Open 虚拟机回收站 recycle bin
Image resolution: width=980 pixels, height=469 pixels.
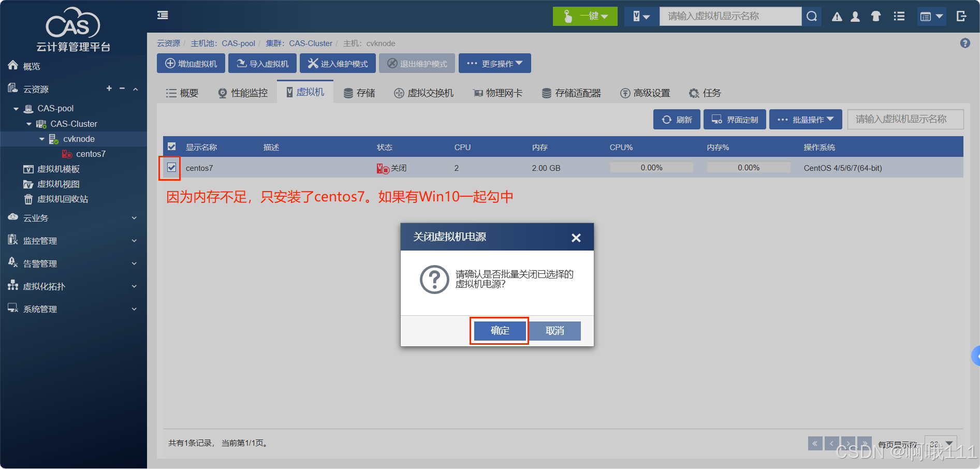pyautogui.click(x=63, y=199)
